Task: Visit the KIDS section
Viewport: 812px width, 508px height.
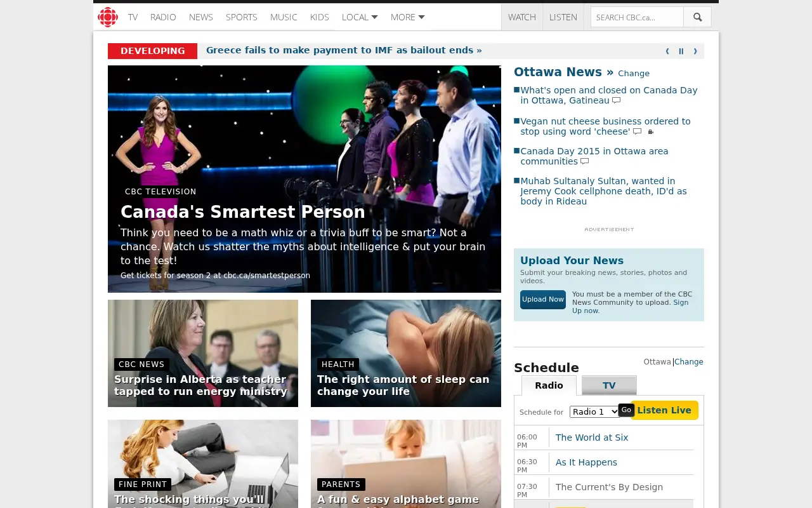Action: tap(320, 17)
